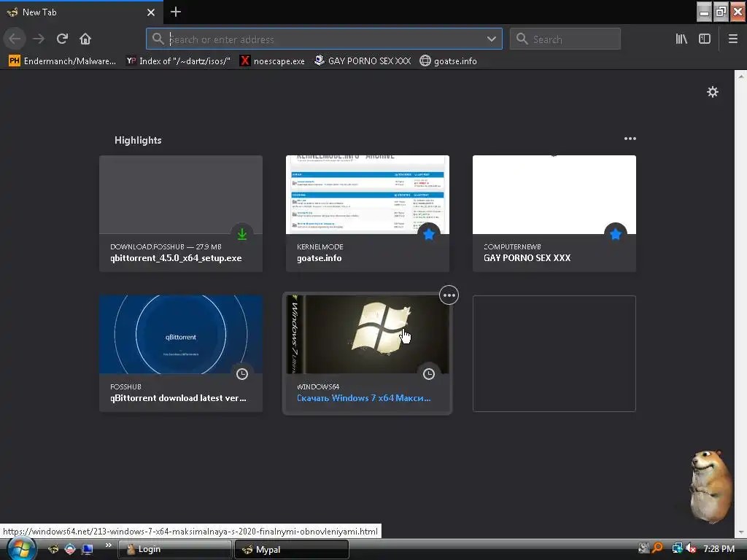Select the New Tab tab
The width and height of the screenshot is (747, 560).
(82, 12)
